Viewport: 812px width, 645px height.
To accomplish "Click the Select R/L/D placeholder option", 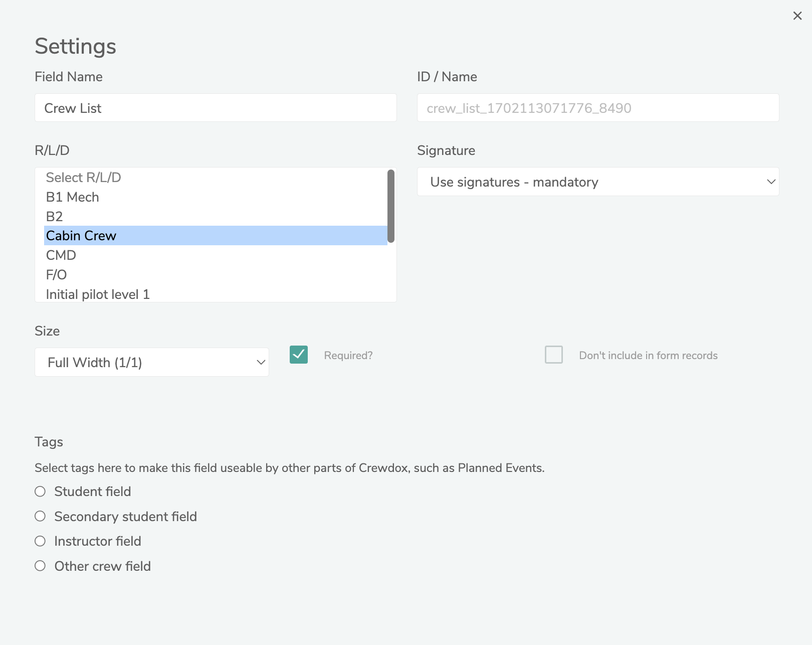I will (84, 178).
